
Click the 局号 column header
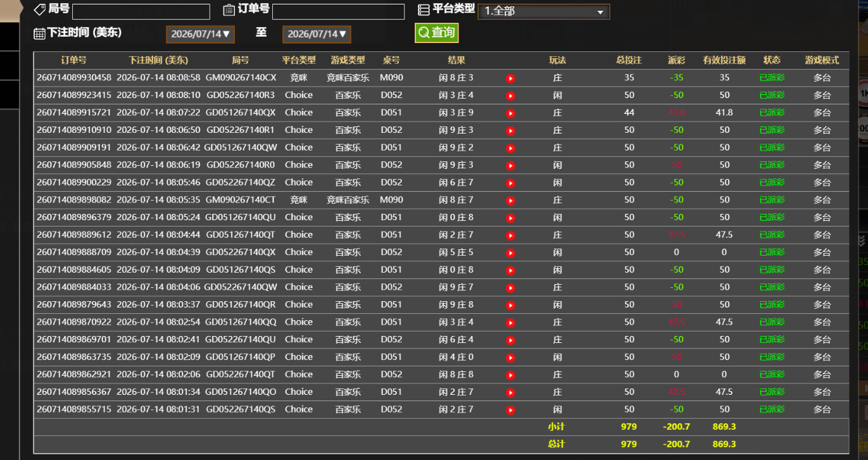click(241, 60)
